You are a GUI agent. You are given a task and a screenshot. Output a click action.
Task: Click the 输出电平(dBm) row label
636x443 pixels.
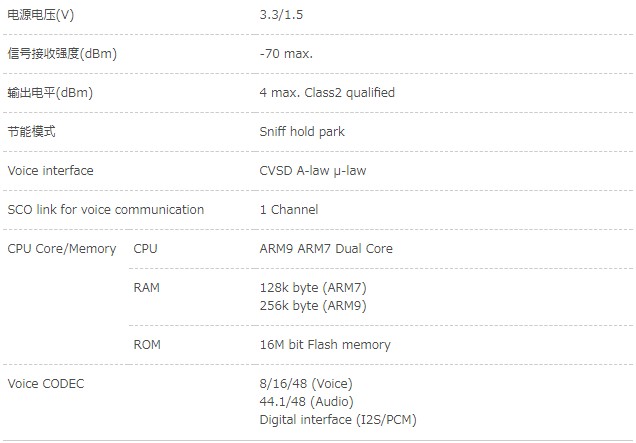click(x=50, y=92)
